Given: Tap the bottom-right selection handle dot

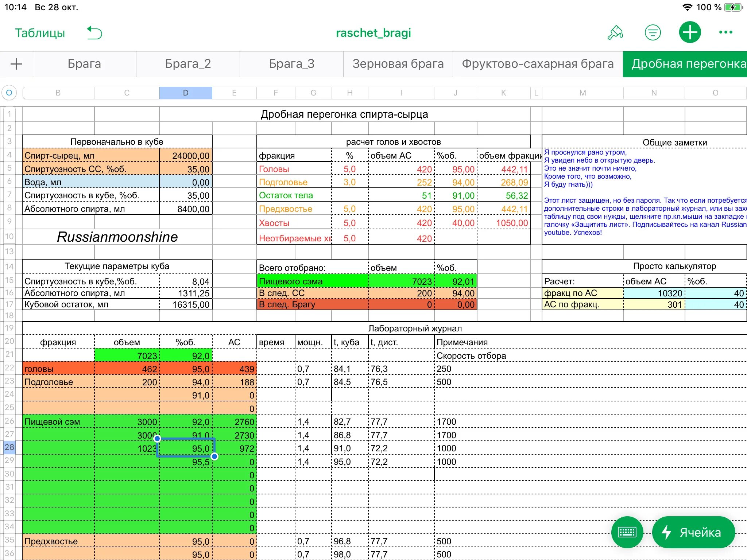Looking at the screenshot, I should (x=214, y=456).
